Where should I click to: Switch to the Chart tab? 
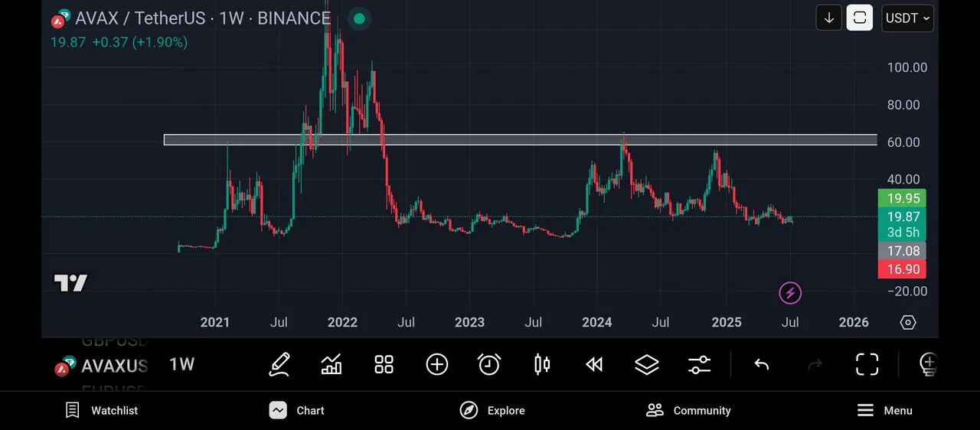point(297,410)
